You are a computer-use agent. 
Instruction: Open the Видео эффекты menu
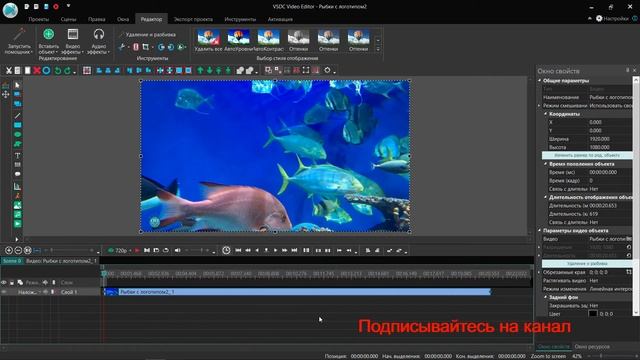(73, 41)
